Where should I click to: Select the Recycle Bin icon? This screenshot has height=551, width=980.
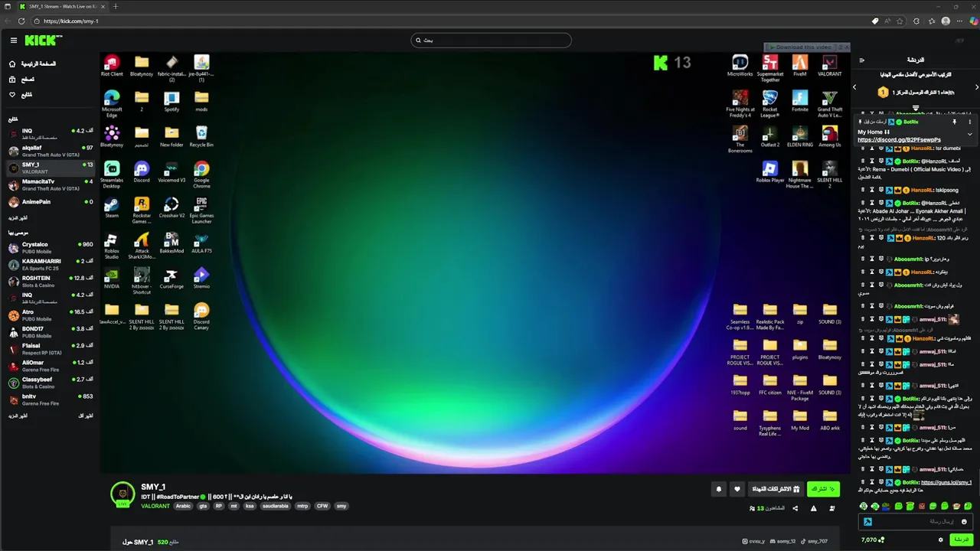click(x=201, y=137)
